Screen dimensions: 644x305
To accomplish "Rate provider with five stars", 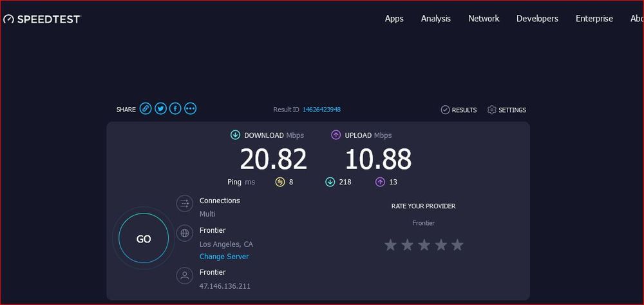I will coord(457,245).
